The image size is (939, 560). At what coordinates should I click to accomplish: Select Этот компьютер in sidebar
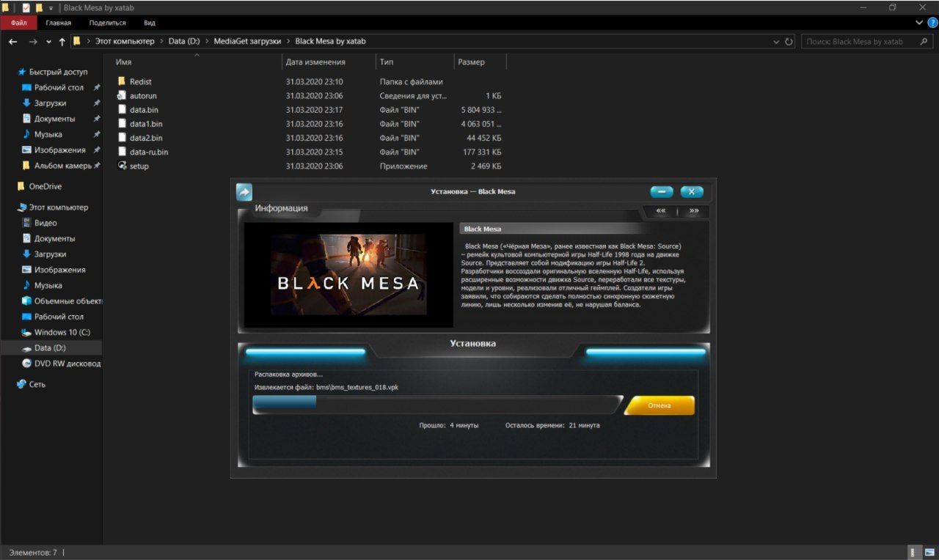pos(51,207)
